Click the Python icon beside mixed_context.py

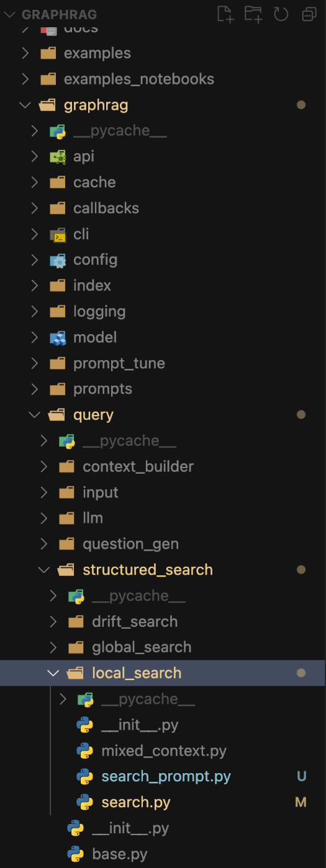(x=84, y=751)
